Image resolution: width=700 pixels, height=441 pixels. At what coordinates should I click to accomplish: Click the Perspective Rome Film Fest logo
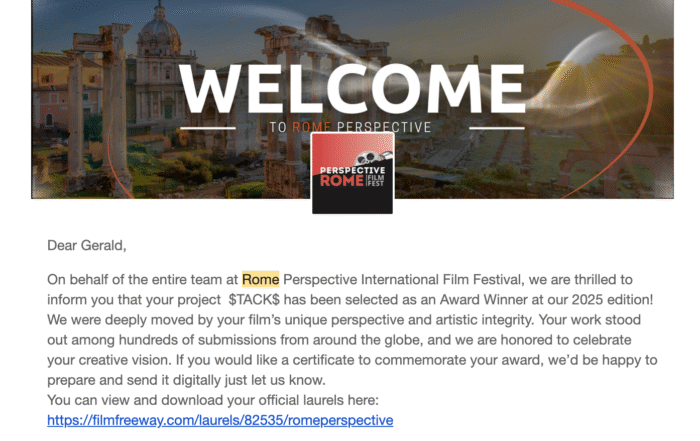coord(352,173)
